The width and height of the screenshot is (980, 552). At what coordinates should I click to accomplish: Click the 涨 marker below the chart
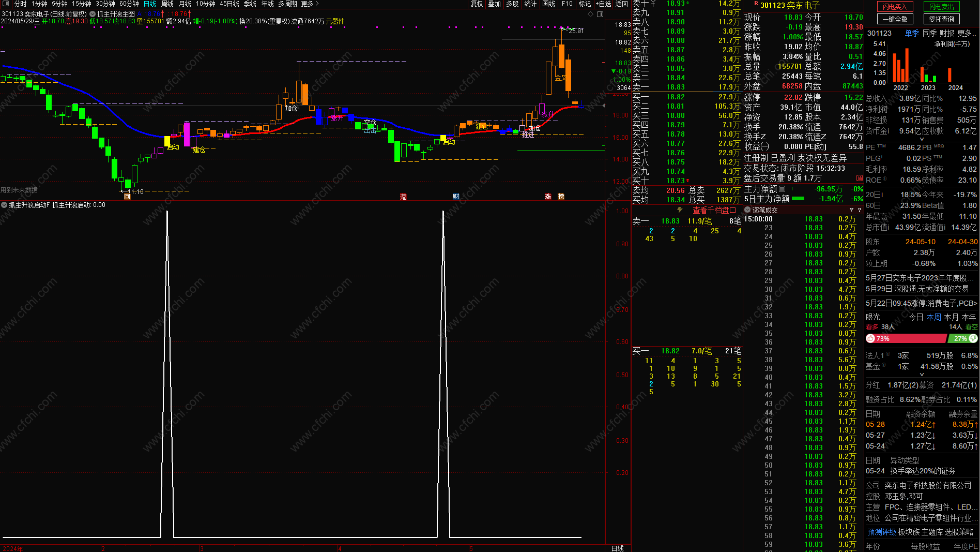pyautogui.click(x=548, y=197)
